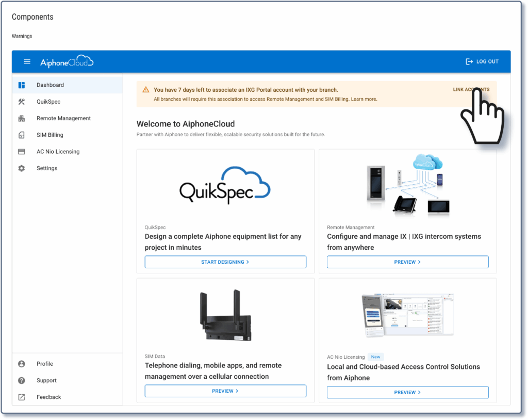
Task: Click the QuikSpec cloud logo image
Action: pyautogui.click(x=225, y=186)
